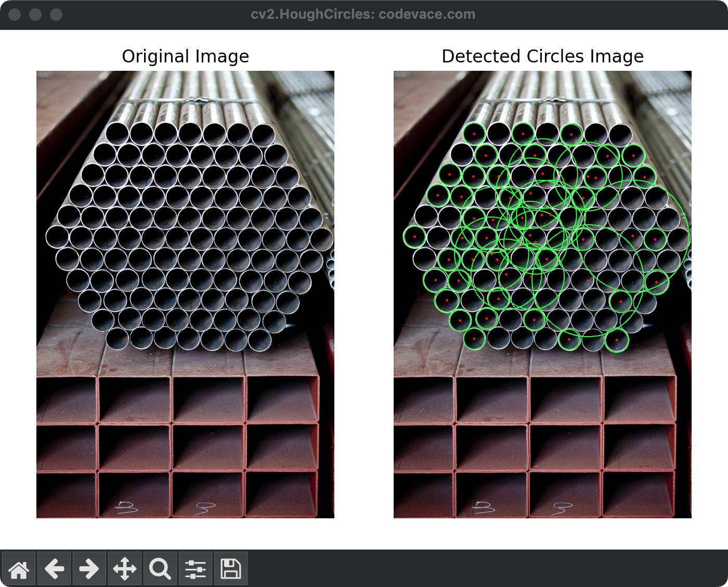728x587 pixels.
Task: Activate the Pan axes tool
Action: [125, 569]
